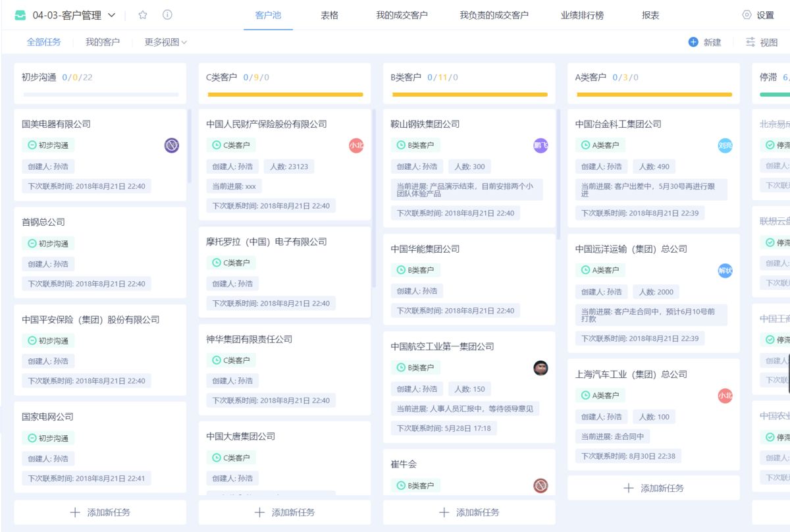Click 人数: 2000 field
This screenshot has width=790, height=532.
(x=656, y=292)
